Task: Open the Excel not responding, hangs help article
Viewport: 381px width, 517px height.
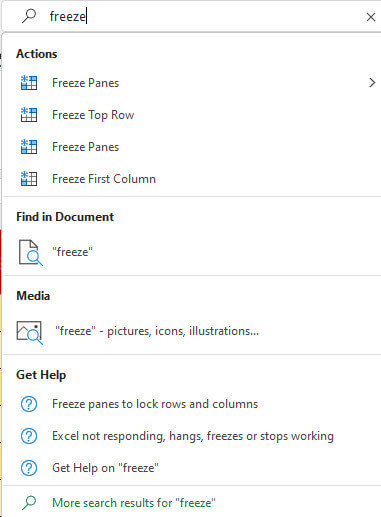Action: point(190,436)
